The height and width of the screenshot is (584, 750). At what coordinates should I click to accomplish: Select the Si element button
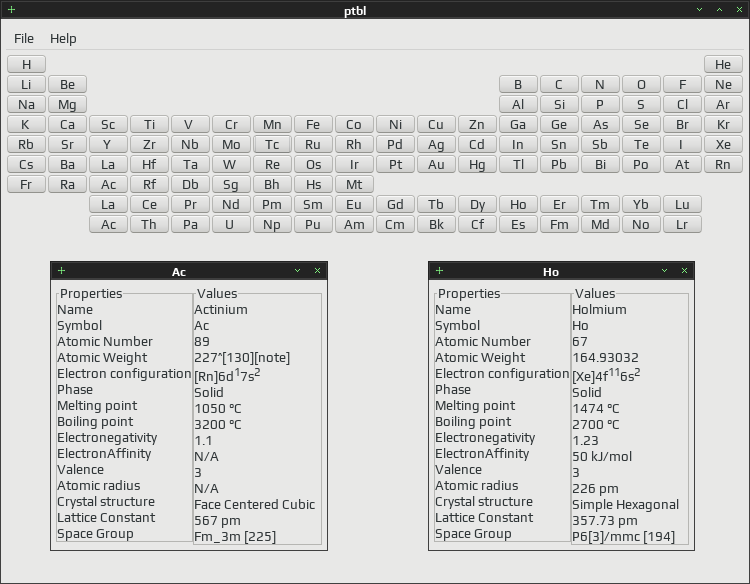(559, 104)
